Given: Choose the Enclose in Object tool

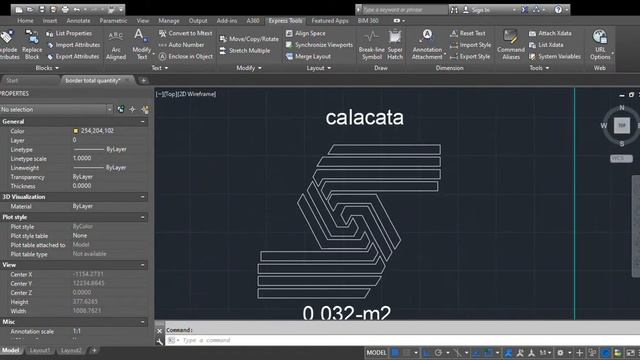Looking at the screenshot, I should coord(186,56).
